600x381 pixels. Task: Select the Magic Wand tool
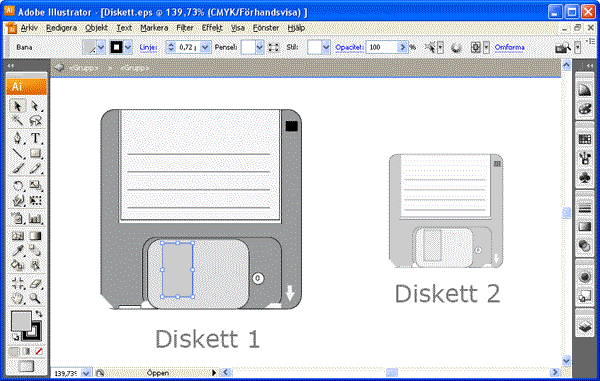click(x=18, y=121)
